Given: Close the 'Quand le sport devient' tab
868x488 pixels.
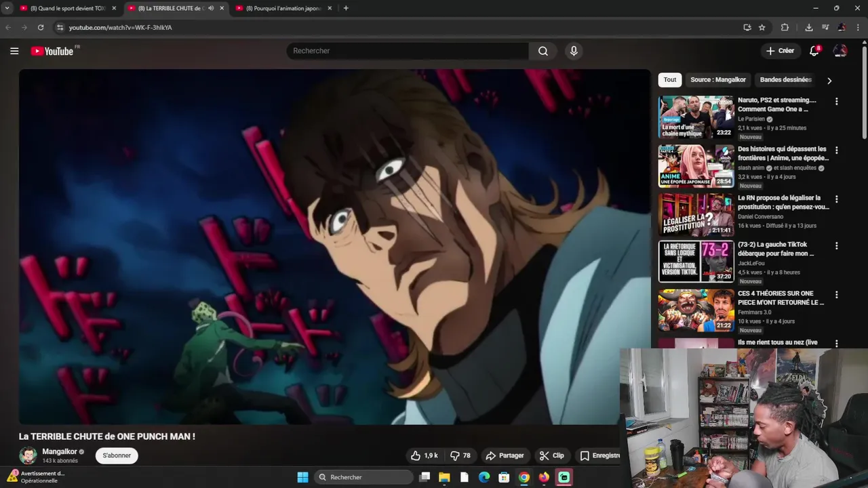Looking at the screenshot, I should [x=114, y=8].
